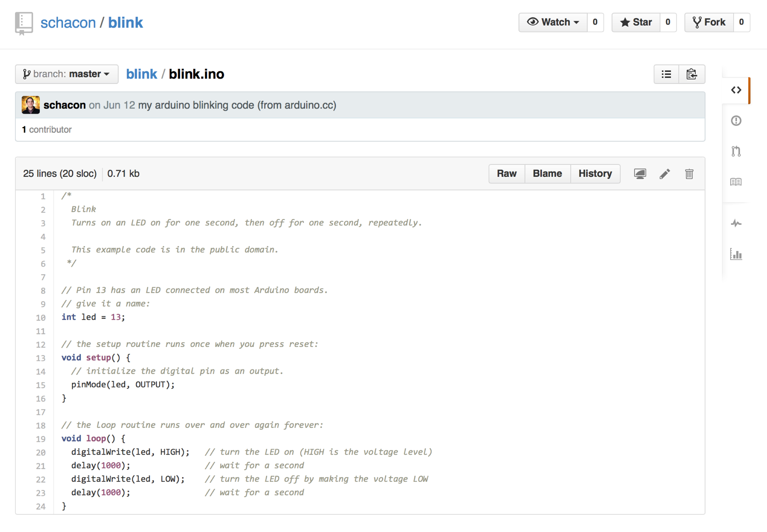
Task: Delete this file with trash icon
Action: point(689,174)
